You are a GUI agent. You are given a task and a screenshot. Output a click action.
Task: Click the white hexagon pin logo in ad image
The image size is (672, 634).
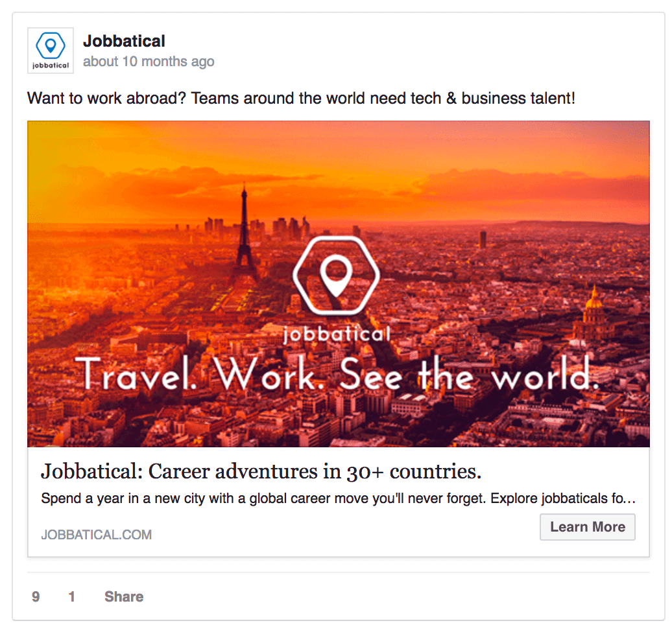coord(336,276)
